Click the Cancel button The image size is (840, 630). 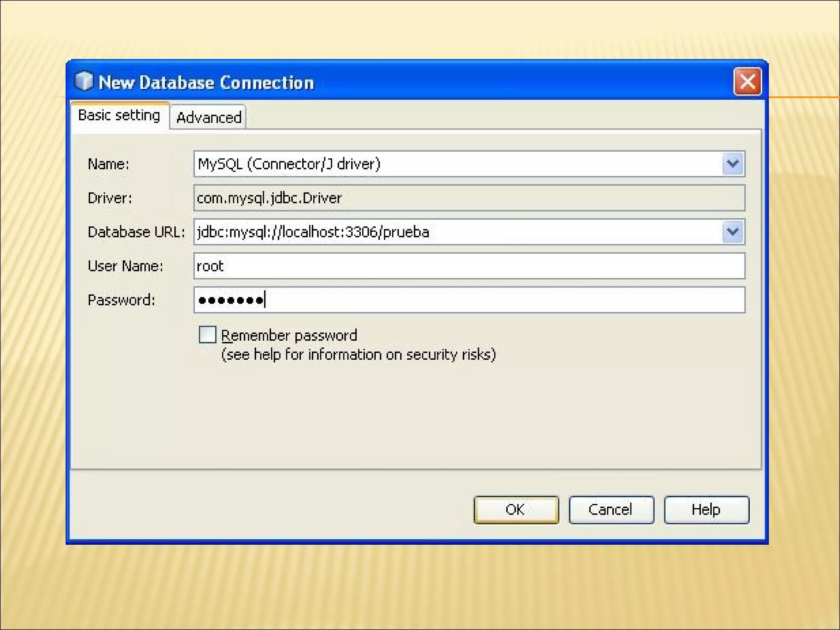(x=611, y=510)
